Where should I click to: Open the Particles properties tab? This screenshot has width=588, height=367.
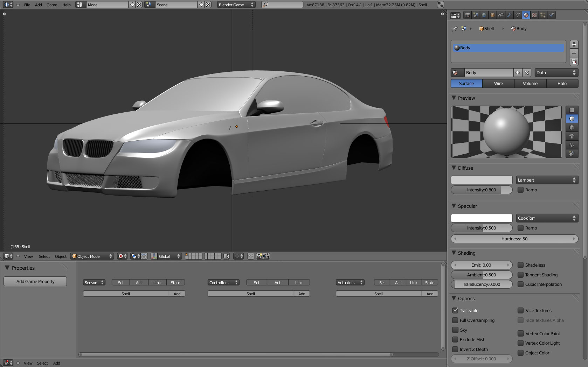point(542,15)
